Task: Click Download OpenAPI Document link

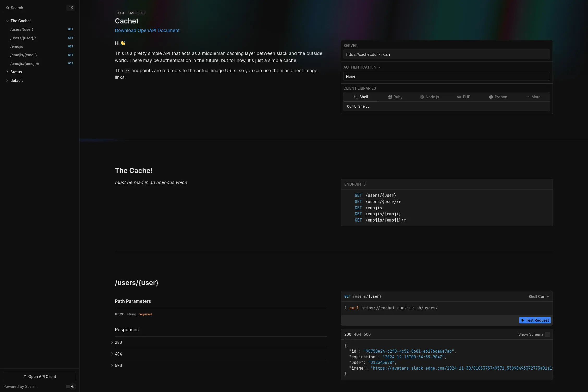Action: [147, 30]
